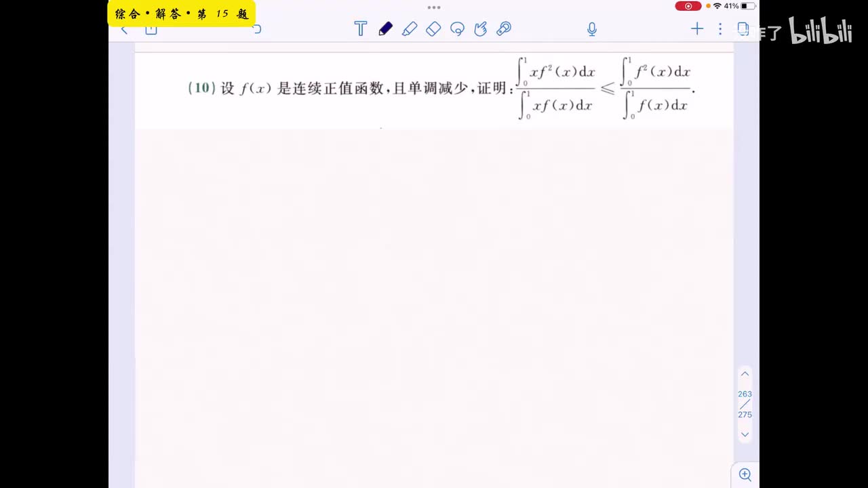Open the page manager icon
868x488 pixels.
(743, 28)
